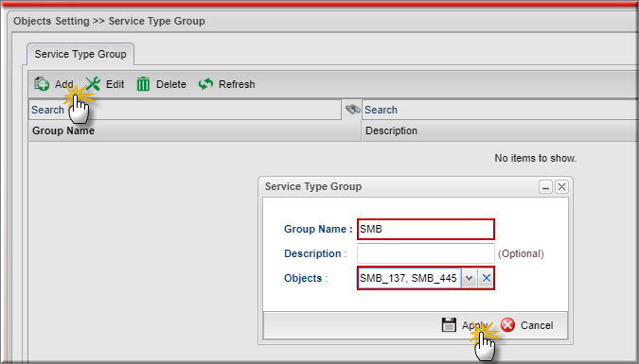Click the Description column search box

[500, 110]
